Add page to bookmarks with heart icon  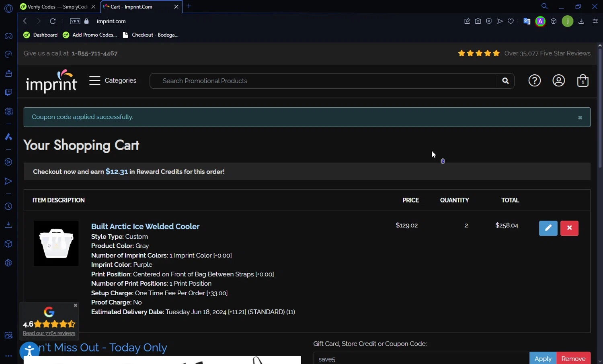(x=511, y=21)
